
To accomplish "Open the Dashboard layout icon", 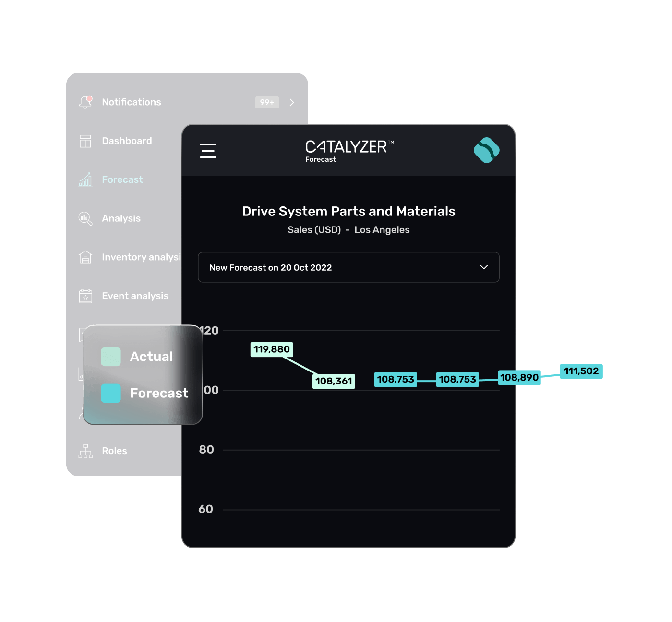I will click(85, 141).
